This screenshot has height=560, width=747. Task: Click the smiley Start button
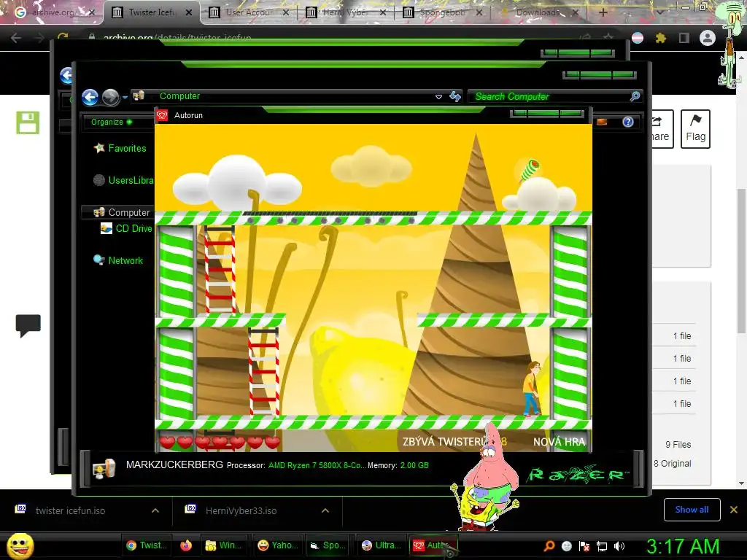point(20,545)
